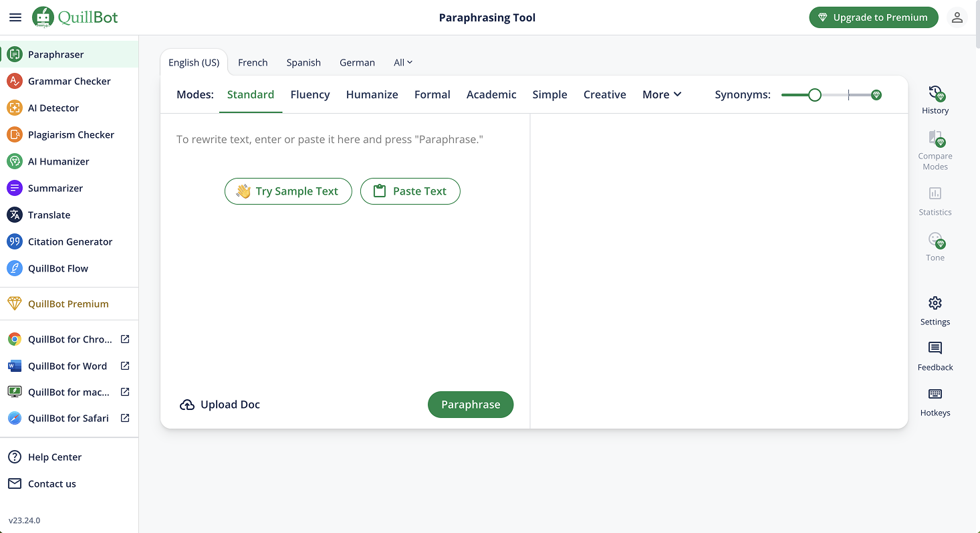Click the Summarizer sidebar icon
The width and height of the screenshot is (980, 533).
(15, 188)
